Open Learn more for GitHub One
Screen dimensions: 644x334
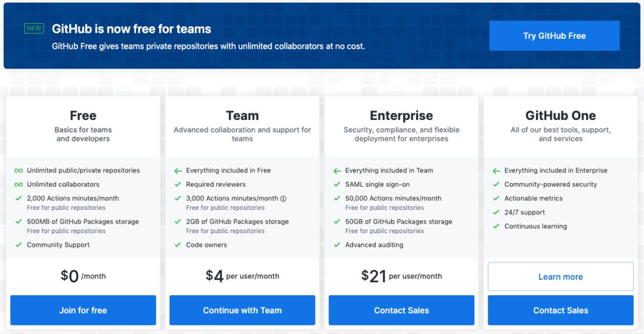coord(561,277)
